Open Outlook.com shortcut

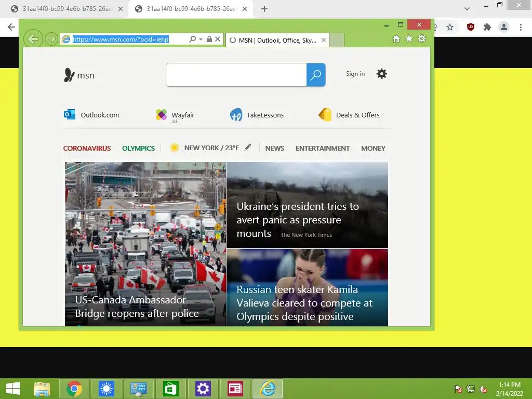[x=91, y=115]
